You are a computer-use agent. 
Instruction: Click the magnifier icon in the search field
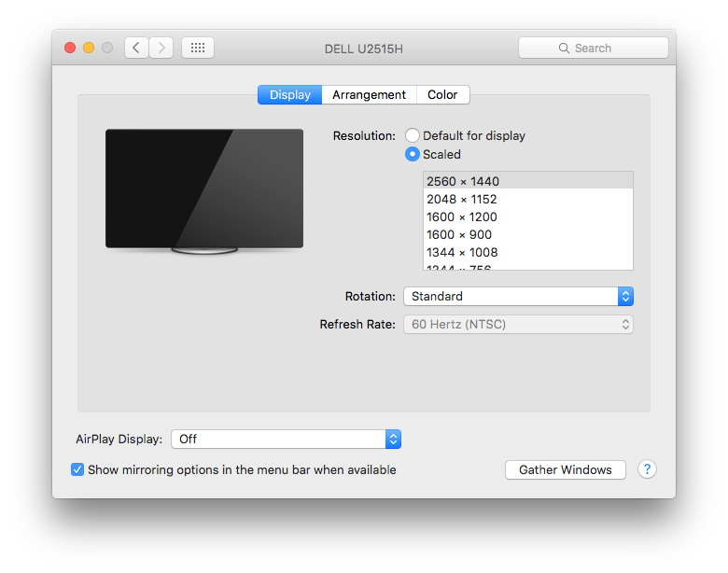point(564,49)
